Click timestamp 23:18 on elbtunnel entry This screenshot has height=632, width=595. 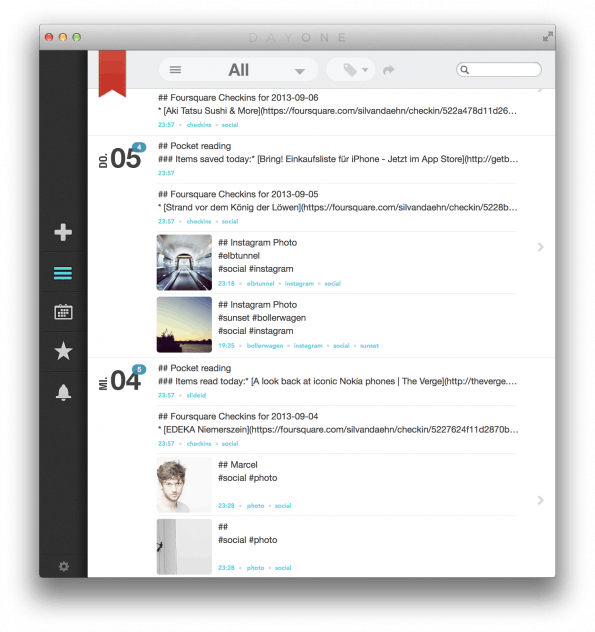pyautogui.click(x=226, y=284)
